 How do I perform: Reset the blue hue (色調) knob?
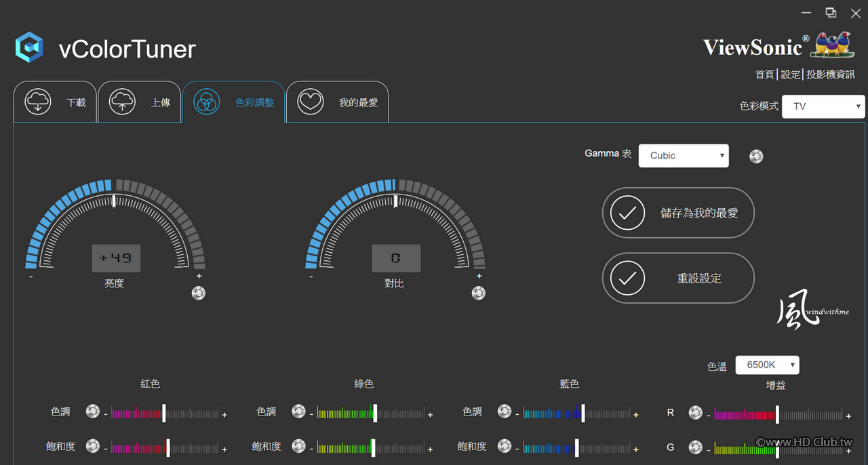(x=505, y=411)
